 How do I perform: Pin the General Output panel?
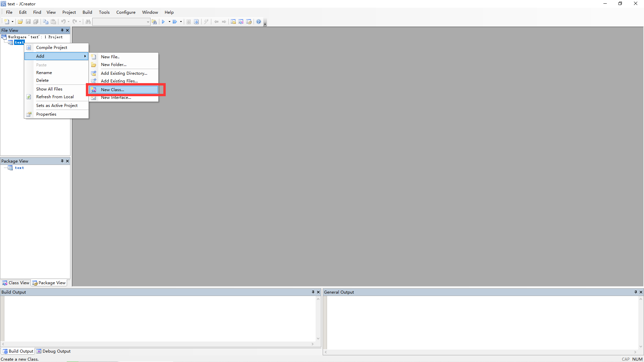[x=636, y=292]
